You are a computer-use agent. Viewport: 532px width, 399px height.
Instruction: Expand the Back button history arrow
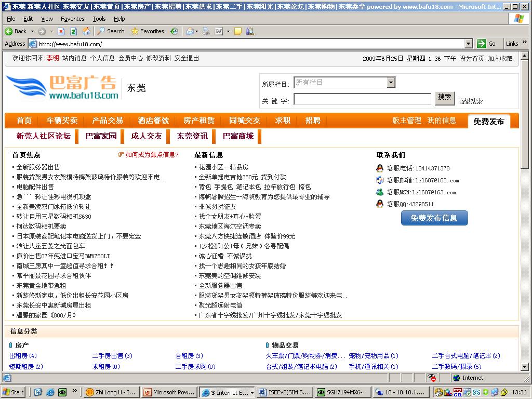pos(32,31)
